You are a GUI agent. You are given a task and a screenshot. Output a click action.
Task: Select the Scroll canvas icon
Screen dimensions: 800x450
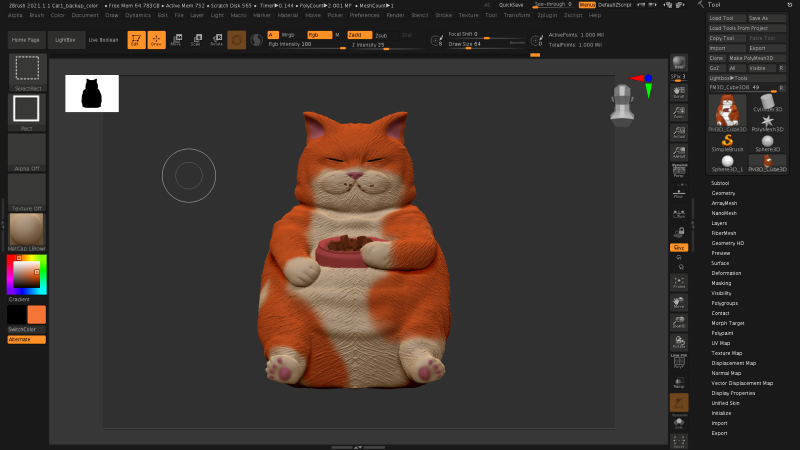pyautogui.click(x=679, y=91)
